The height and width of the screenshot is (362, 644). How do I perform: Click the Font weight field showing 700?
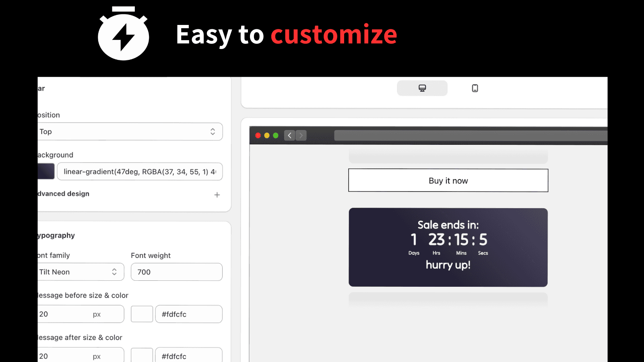coord(176,272)
